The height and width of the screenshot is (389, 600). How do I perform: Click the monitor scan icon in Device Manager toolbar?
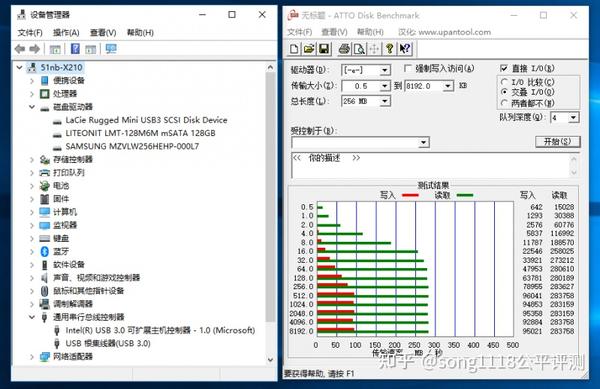pos(111,49)
